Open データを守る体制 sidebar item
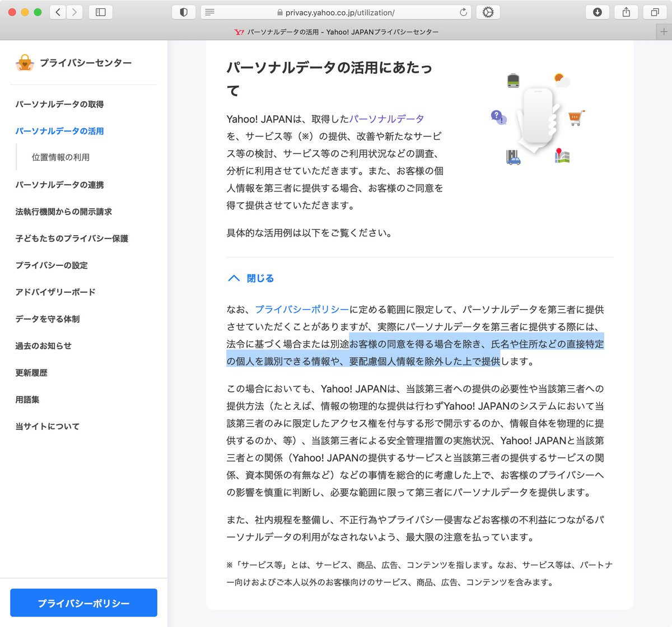This screenshot has width=672, height=627. point(48,319)
